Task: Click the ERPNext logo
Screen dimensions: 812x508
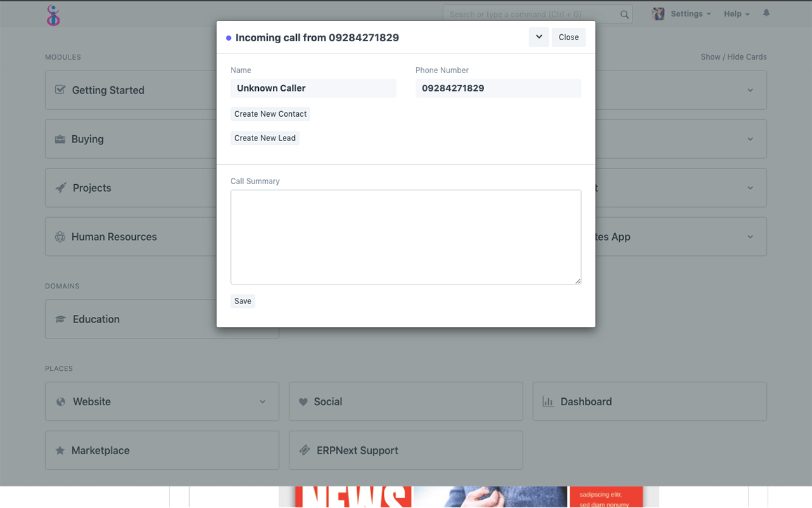Action: click(x=53, y=14)
